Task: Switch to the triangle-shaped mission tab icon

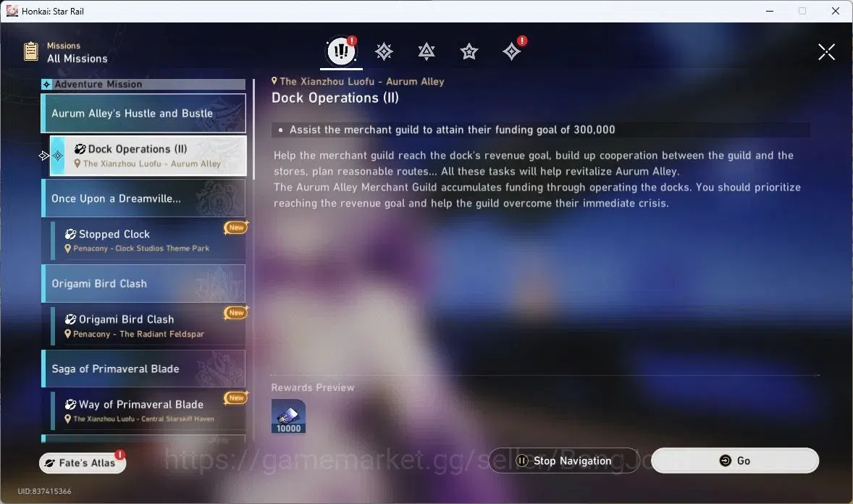Action: [426, 51]
